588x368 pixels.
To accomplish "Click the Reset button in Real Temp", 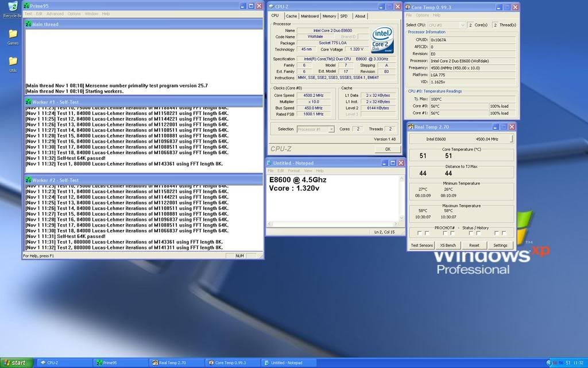I will pos(474,245).
